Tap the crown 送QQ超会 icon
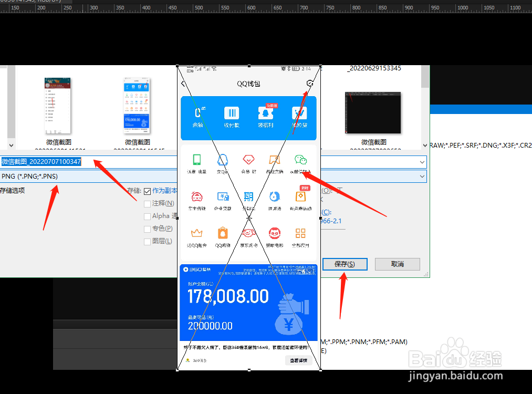 click(197, 233)
